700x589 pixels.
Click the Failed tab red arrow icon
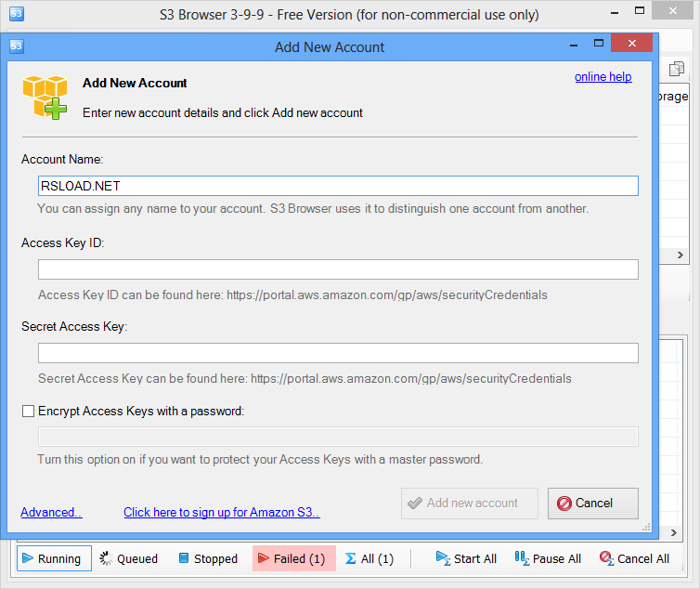click(264, 557)
